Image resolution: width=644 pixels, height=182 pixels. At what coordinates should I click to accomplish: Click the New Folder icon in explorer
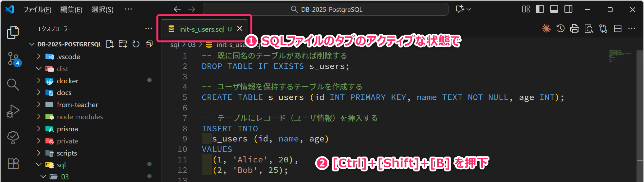(x=123, y=44)
